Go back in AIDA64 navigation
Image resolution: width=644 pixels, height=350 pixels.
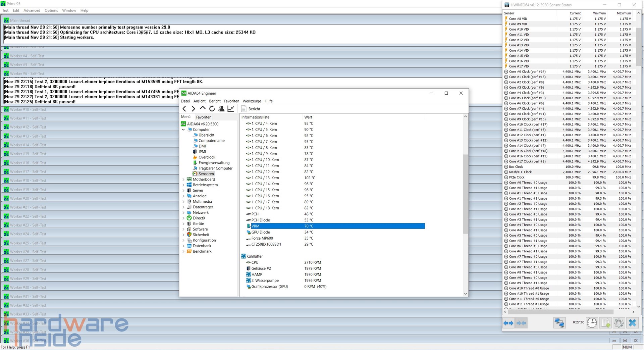click(x=184, y=109)
